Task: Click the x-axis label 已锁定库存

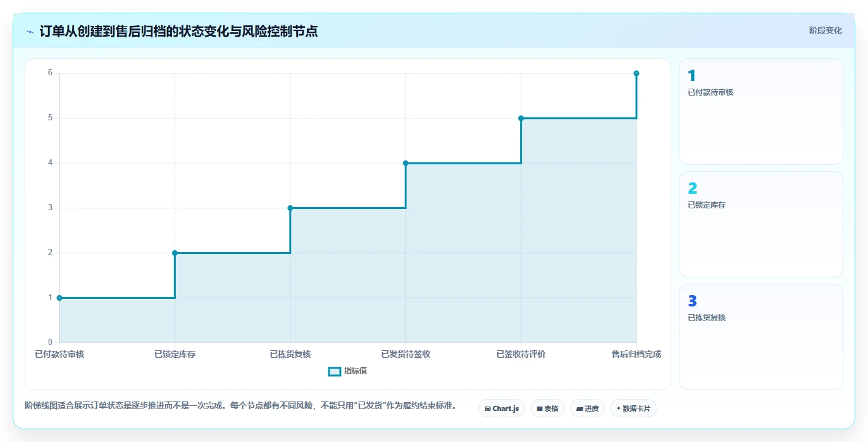Action: click(x=175, y=355)
